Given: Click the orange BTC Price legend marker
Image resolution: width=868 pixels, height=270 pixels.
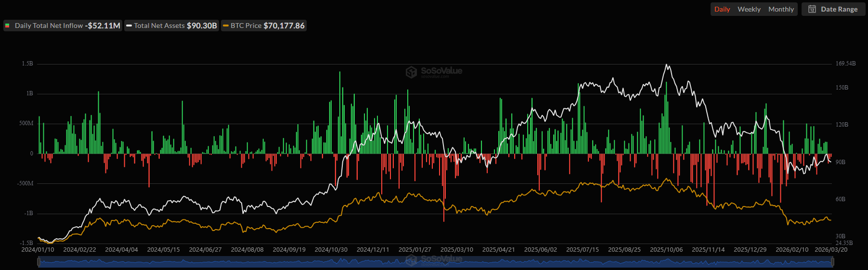Looking at the screenshot, I should 226,26.
